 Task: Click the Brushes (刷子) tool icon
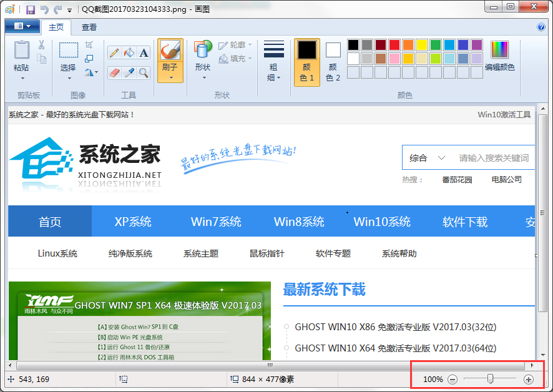(x=170, y=51)
